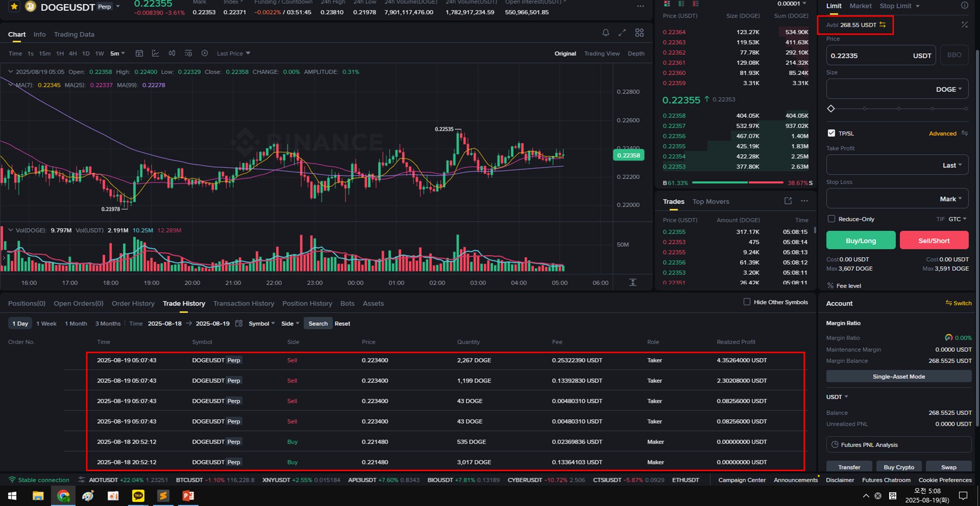
Task: Click the Buy/Long button
Action: pos(860,240)
